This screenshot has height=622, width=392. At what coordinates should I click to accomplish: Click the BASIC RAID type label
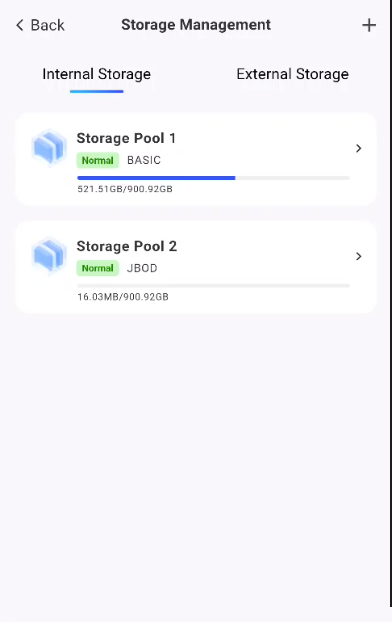(x=144, y=160)
